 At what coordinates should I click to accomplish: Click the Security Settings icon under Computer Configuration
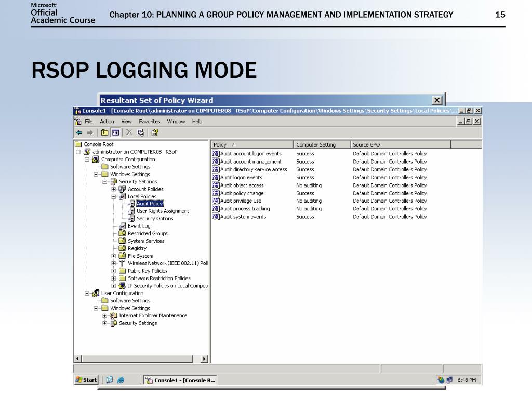(114, 181)
